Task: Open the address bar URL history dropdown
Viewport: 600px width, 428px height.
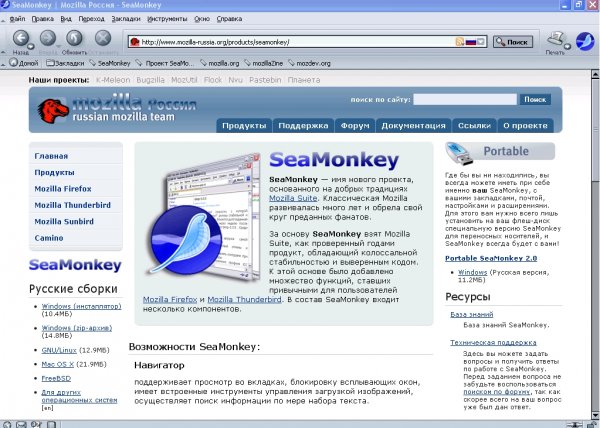Action: 481,42
